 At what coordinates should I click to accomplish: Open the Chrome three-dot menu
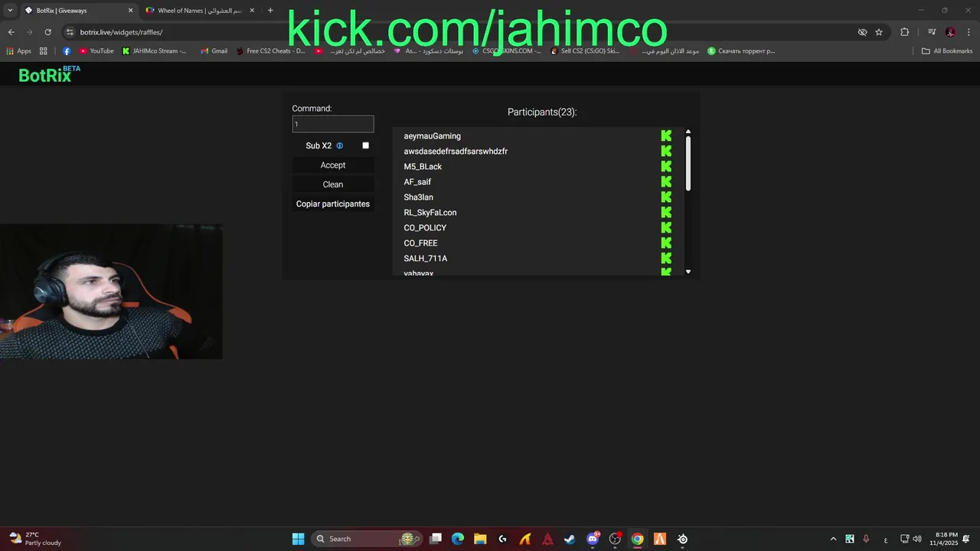969,32
